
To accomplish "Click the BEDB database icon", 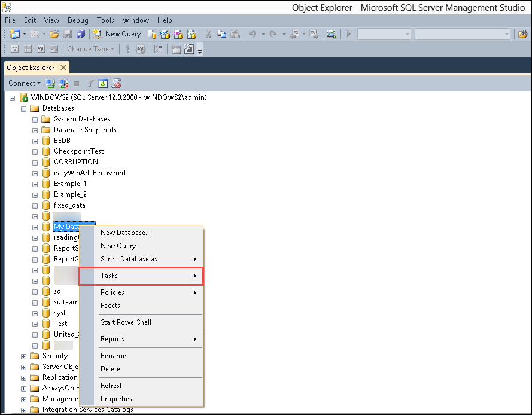I will tap(46, 141).
